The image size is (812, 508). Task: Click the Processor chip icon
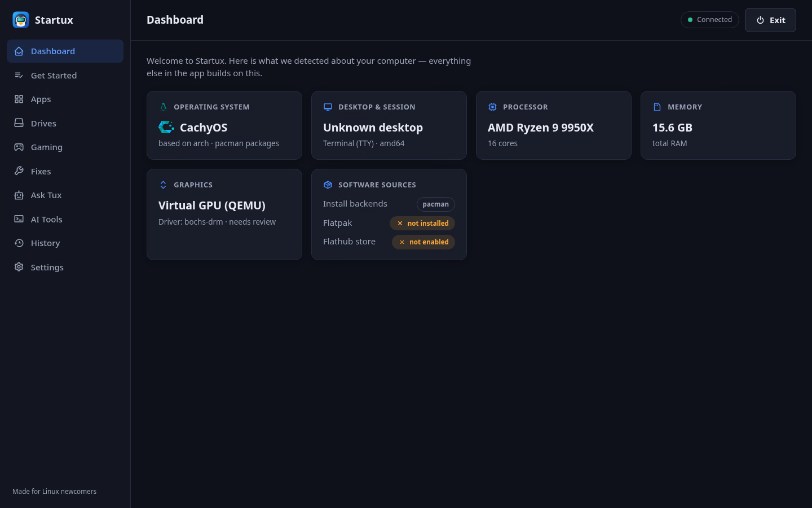pos(492,107)
